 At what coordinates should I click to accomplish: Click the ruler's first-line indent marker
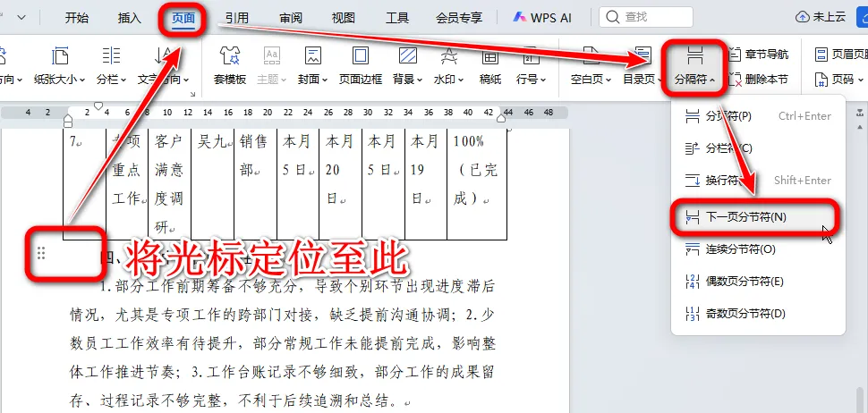(98, 105)
